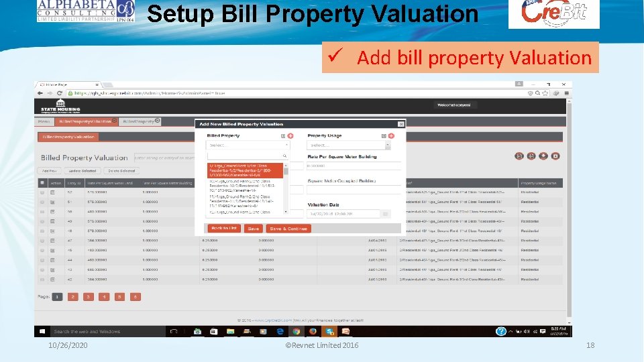Click the Save button in dialog

click(254, 229)
